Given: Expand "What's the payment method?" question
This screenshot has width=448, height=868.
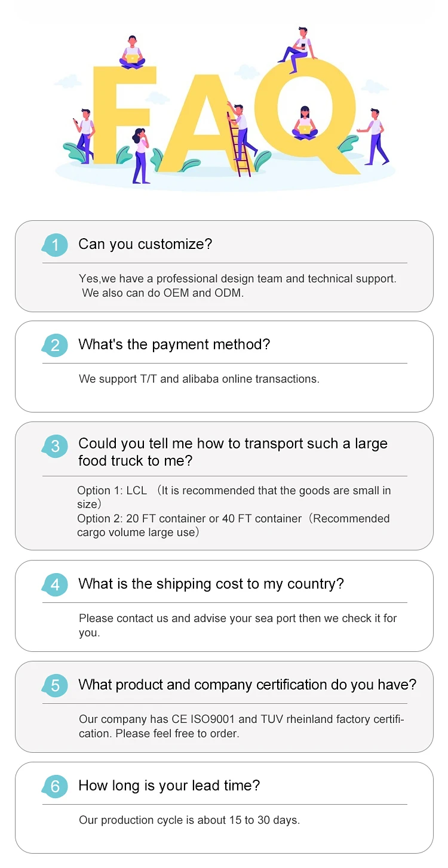Looking at the screenshot, I should (x=174, y=344).
